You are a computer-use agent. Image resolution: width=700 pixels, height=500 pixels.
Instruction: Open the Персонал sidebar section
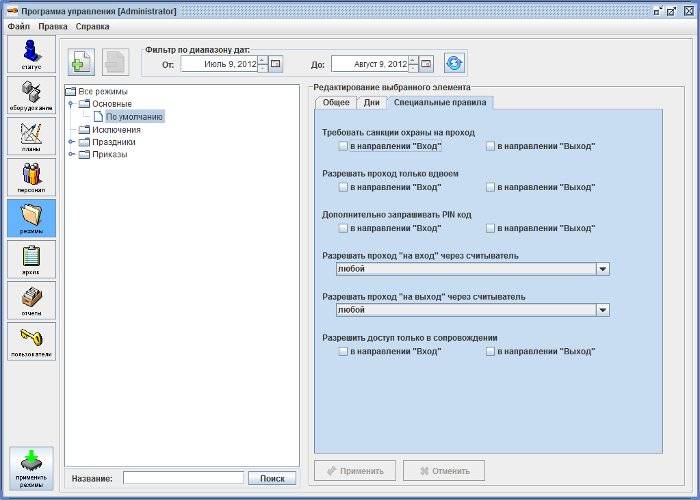click(x=31, y=178)
